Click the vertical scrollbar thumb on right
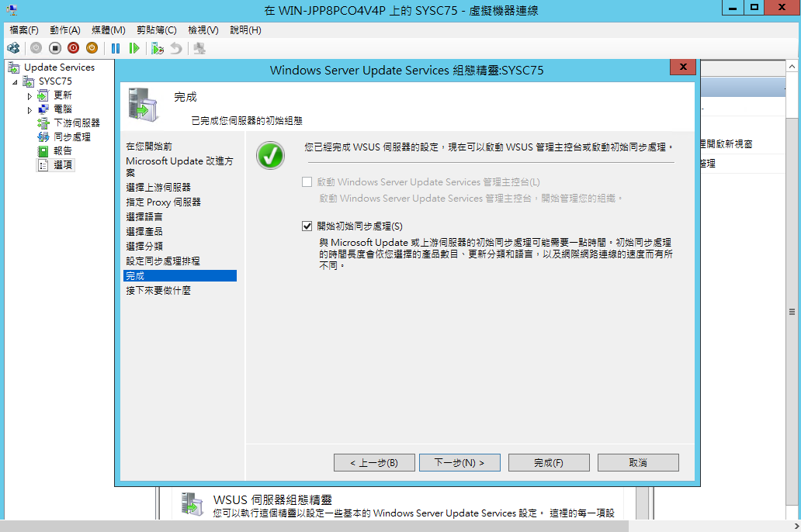 coord(792,312)
